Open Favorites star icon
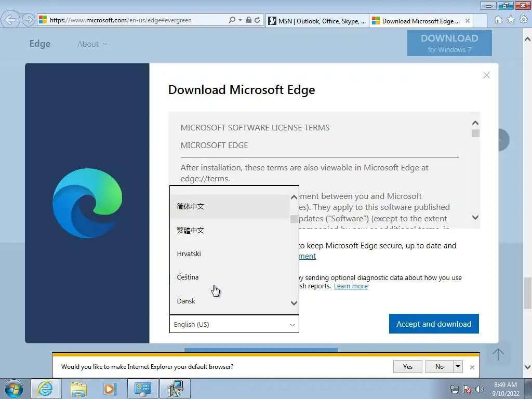 511,20
